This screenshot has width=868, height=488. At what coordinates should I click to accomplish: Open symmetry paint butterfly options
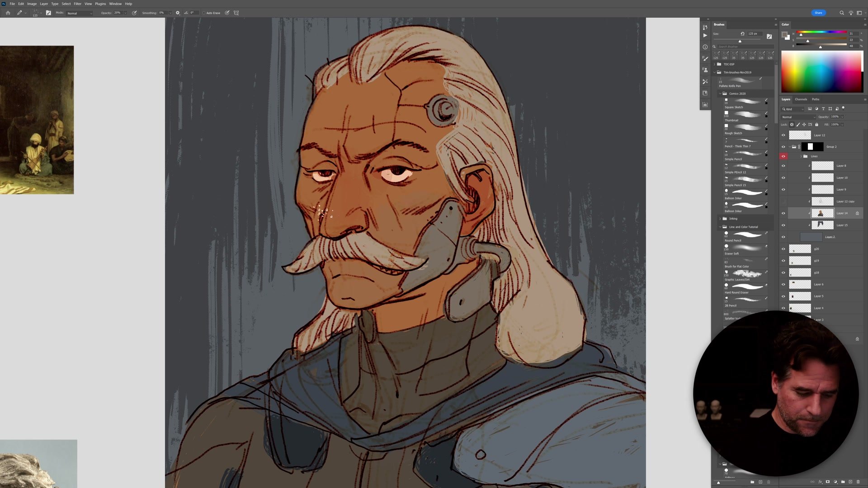236,13
